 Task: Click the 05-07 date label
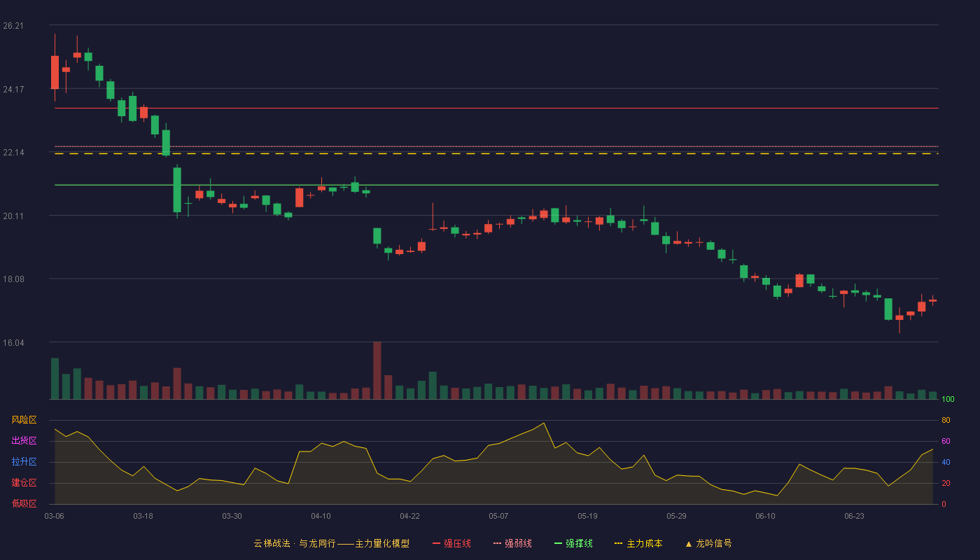498,516
